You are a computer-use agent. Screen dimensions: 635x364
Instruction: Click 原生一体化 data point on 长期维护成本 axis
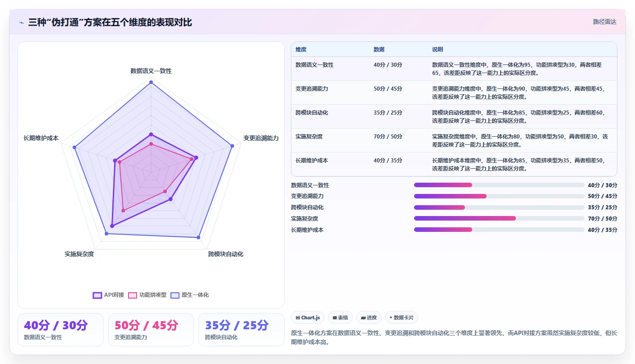tap(75, 147)
